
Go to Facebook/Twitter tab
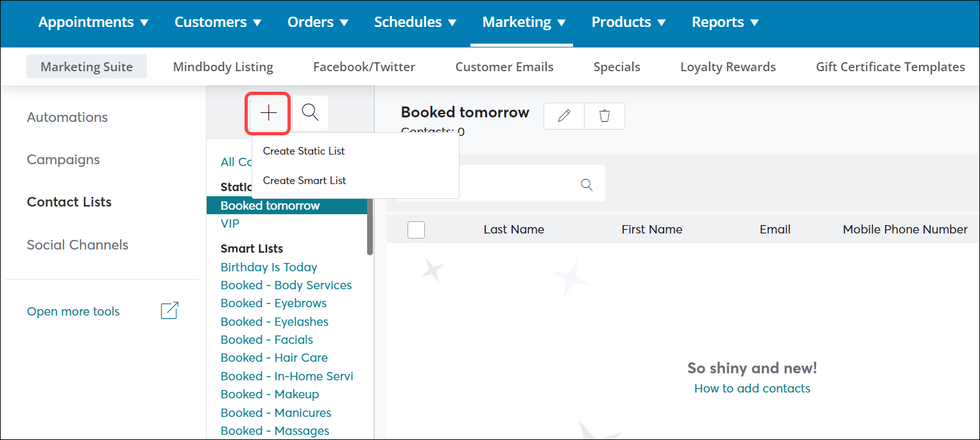tap(364, 67)
